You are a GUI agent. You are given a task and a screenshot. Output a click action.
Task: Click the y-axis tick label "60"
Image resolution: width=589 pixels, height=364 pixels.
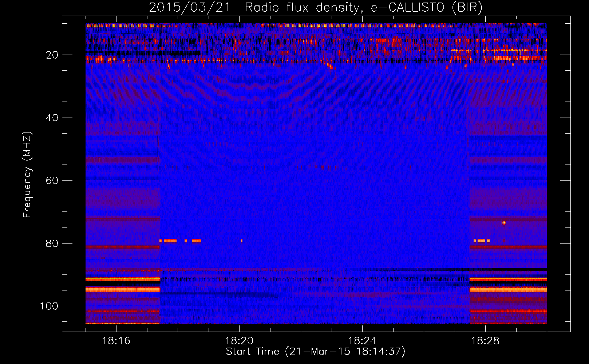coord(52,181)
